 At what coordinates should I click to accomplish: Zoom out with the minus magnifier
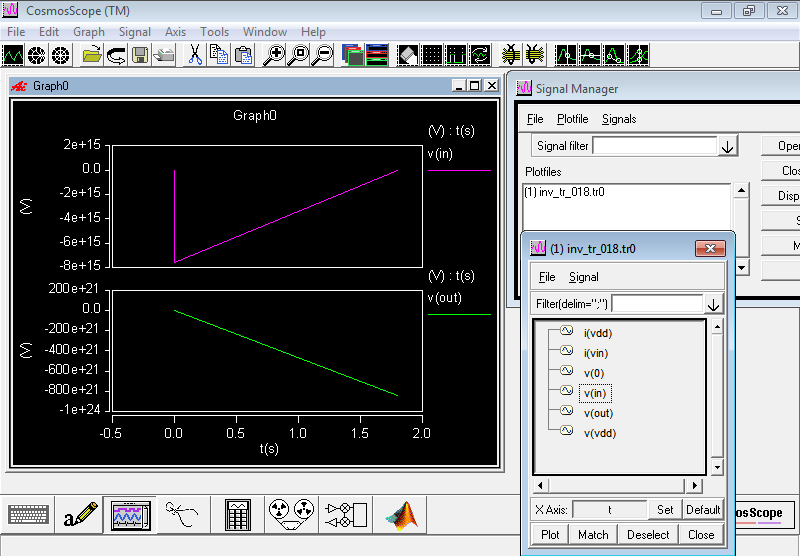click(322, 55)
